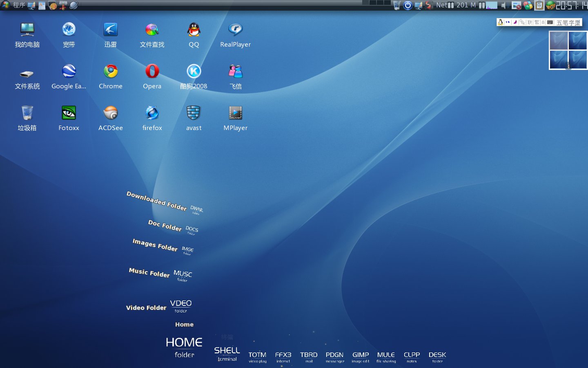588x368 pixels.
Task: Launch FFX3 internet browser
Action: click(283, 357)
